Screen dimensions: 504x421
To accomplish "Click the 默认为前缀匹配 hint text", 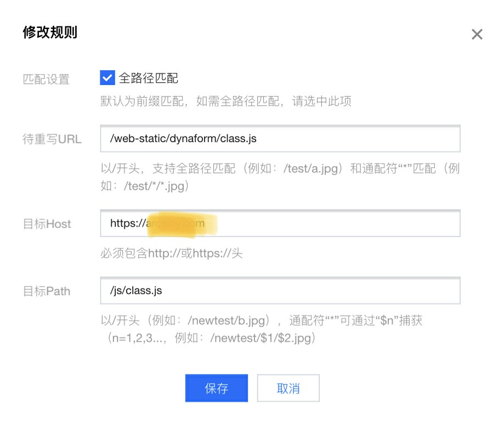I will coord(225,102).
